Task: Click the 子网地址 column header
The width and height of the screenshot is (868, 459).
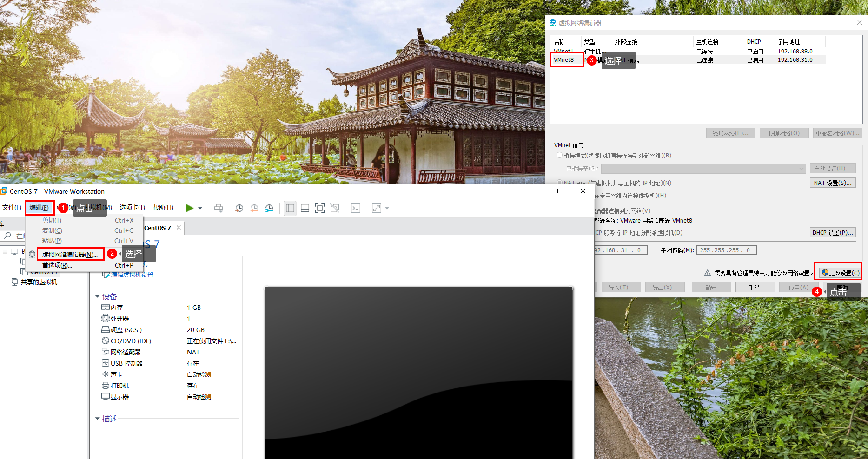Action: pyautogui.click(x=800, y=42)
